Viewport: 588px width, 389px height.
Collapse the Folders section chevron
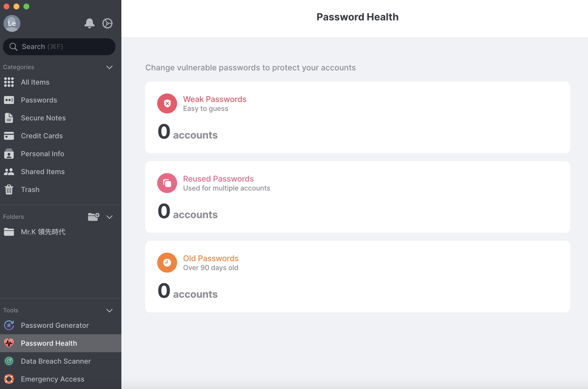point(109,217)
